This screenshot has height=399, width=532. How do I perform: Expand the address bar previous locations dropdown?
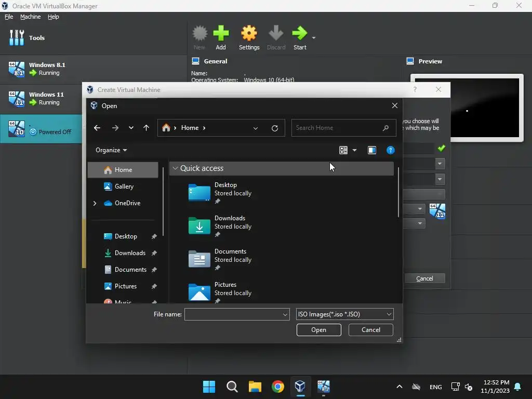click(x=256, y=128)
